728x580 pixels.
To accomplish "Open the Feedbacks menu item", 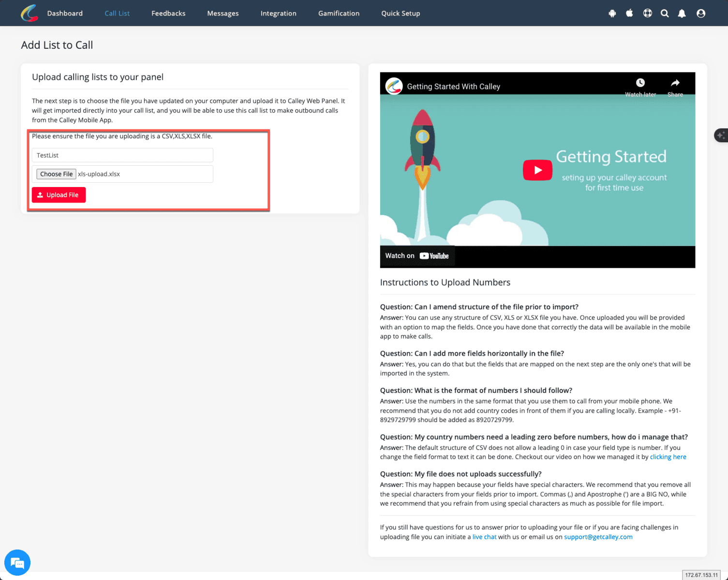I will [168, 14].
